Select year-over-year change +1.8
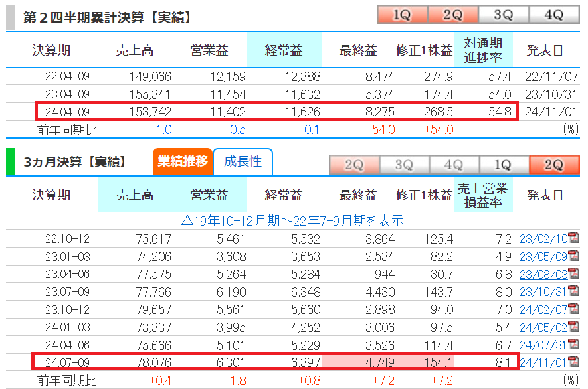 [235, 381]
